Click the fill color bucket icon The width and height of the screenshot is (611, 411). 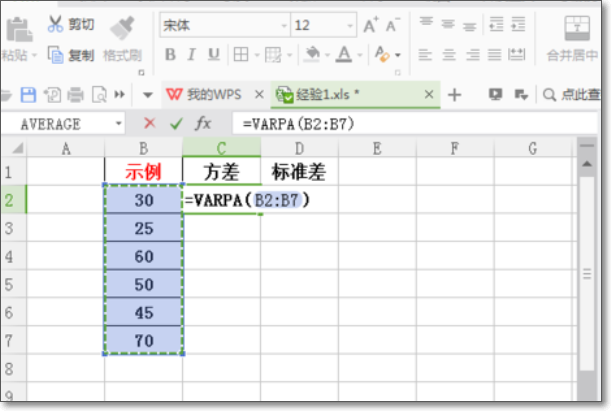(x=312, y=55)
